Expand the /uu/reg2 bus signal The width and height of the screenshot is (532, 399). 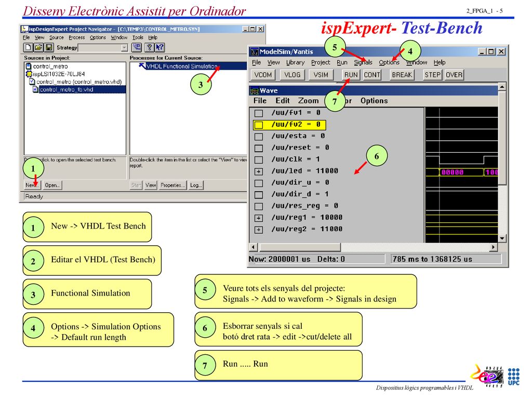259,230
